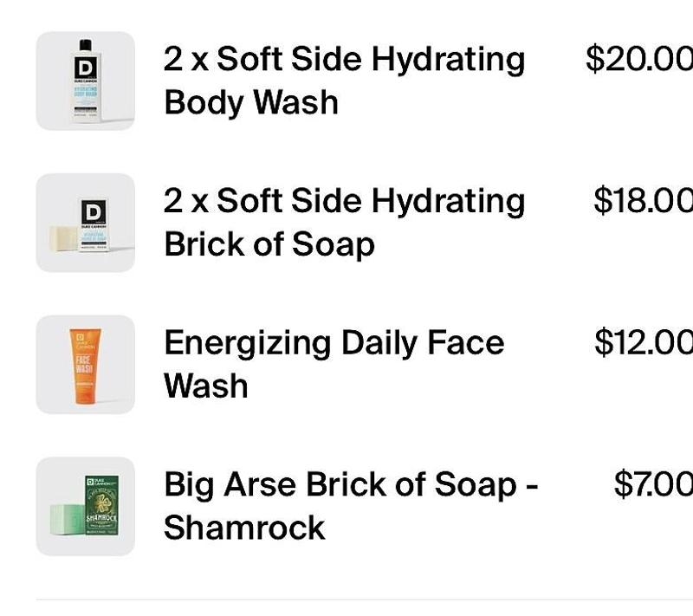This screenshot has width=693, height=616.
Task: Open the Soft Side Brick of Soap thumbnail
Action: click(85, 223)
